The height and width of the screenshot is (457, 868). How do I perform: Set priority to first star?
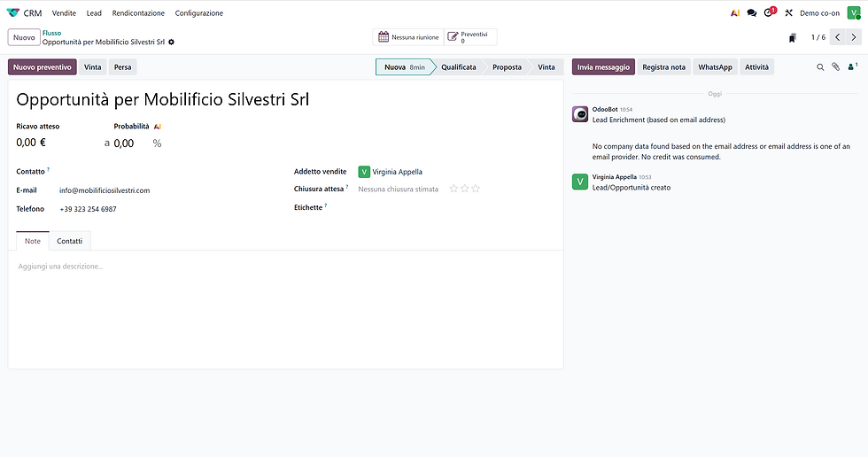click(453, 189)
